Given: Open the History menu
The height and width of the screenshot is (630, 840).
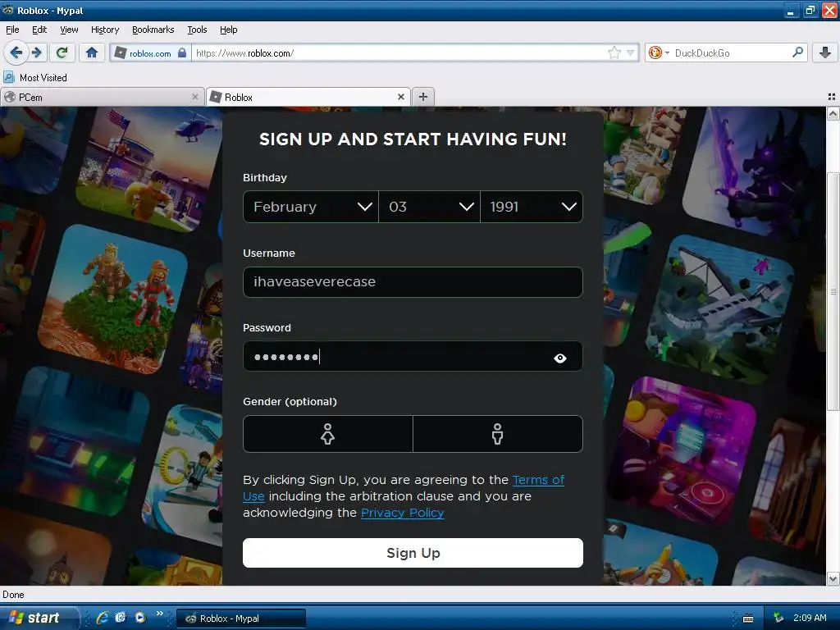Looking at the screenshot, I should (105, 30).
